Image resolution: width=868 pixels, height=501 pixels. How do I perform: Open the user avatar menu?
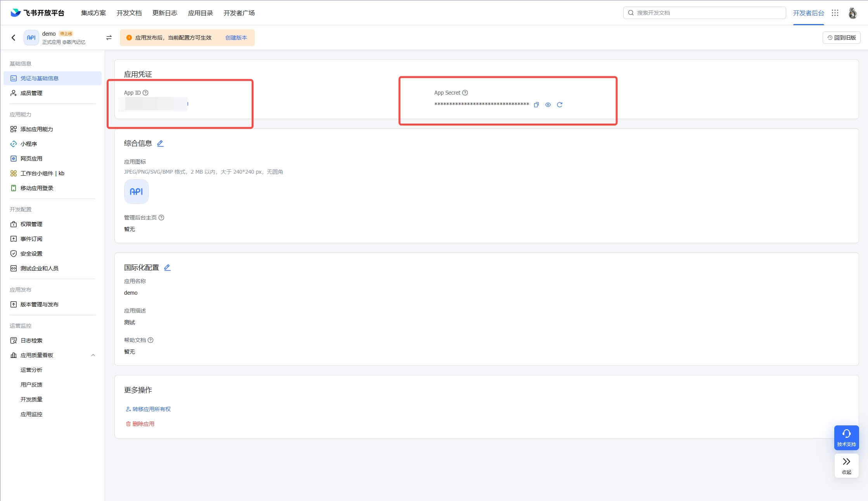(x=852, y=13)
